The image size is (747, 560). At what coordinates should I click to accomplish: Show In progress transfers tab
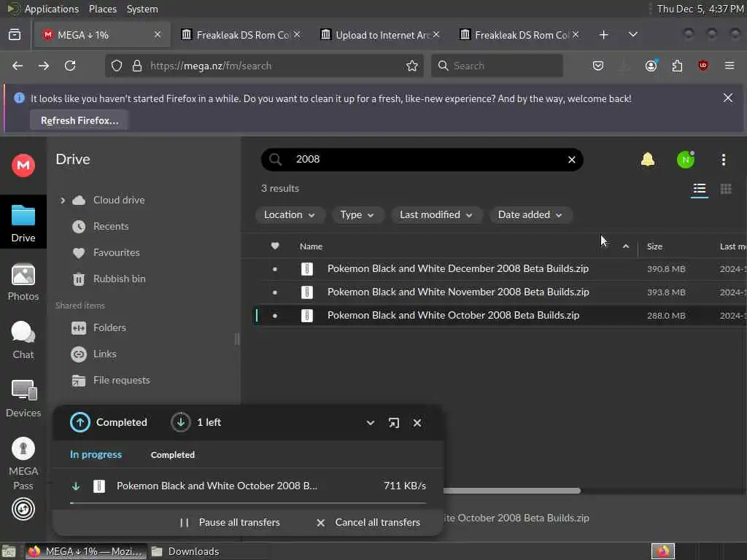(96, 455)
